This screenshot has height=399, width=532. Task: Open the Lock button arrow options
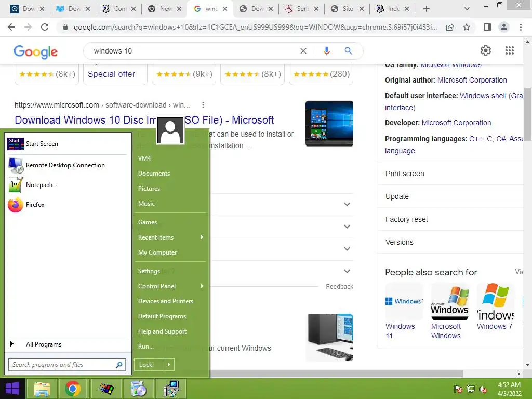169,365
